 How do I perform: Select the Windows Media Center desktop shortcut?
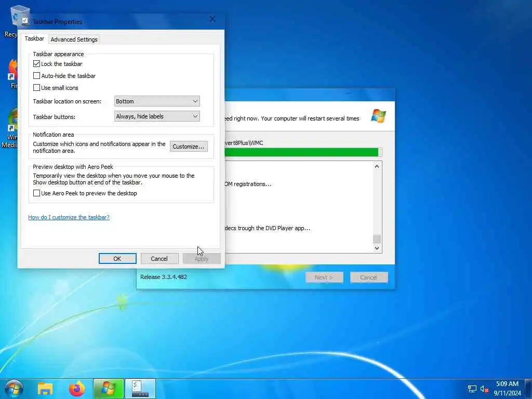point(10,128)
